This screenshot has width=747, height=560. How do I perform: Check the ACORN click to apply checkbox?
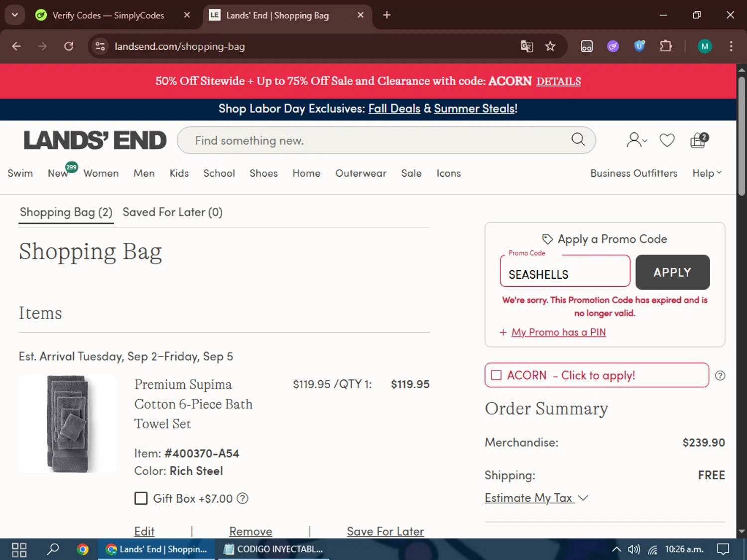coord(497,375)
